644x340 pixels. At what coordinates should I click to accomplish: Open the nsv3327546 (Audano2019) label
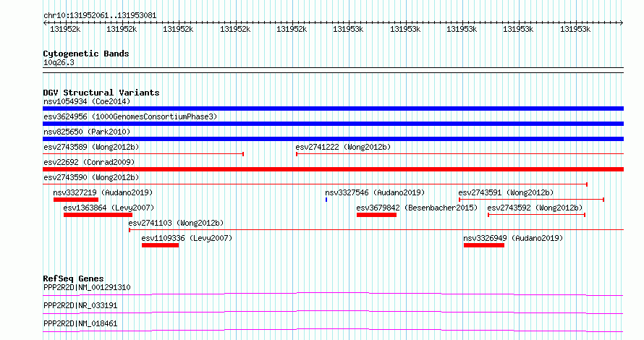[375, 192]
